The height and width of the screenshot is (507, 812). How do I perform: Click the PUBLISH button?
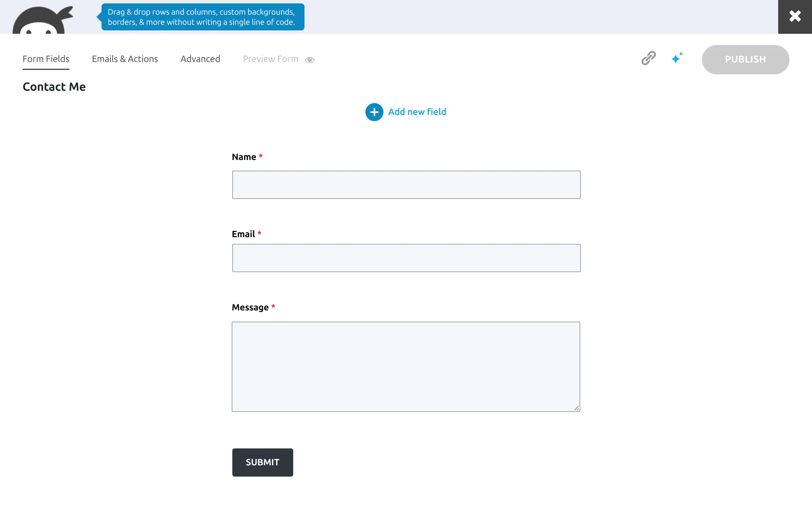745,59
